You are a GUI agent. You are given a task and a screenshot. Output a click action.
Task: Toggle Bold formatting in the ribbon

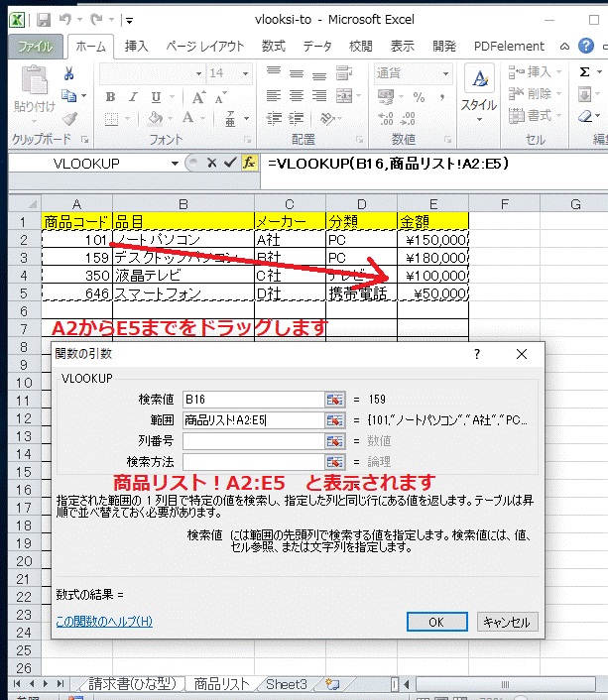(x=110, y=97)
